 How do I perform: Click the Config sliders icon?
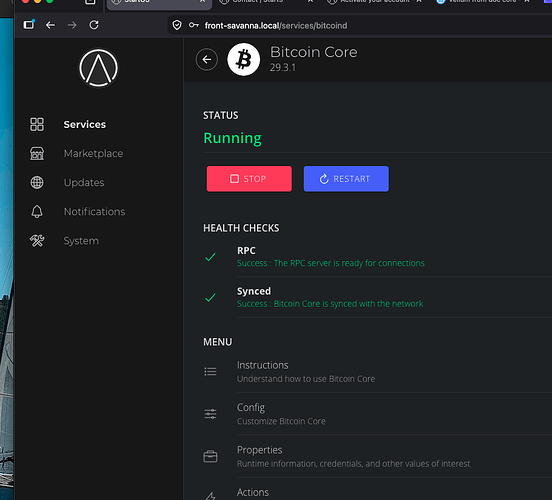pyautogui.click(x=211, y=414)
